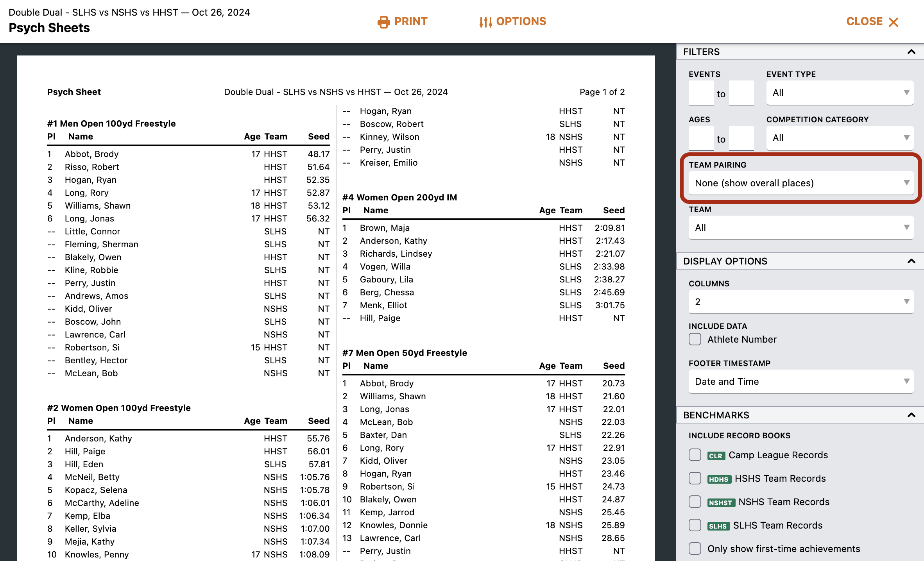Check NSHS Team Records
The image size is (924, 561).
[x=695, y=502]
